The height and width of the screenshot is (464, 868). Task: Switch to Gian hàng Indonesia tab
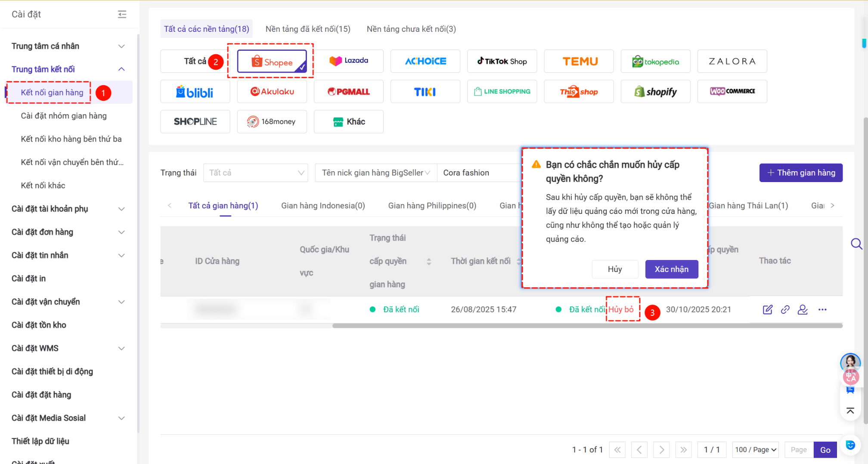click(323, 206)
